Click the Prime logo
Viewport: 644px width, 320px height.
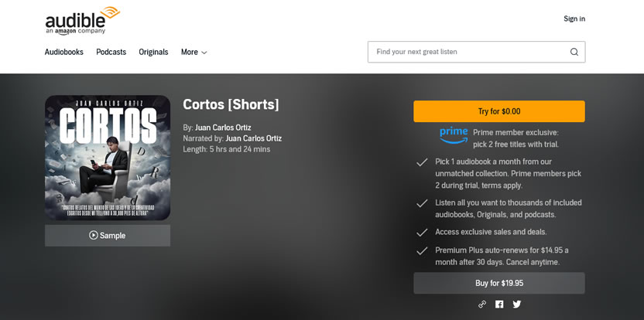(x=454, y=136)
